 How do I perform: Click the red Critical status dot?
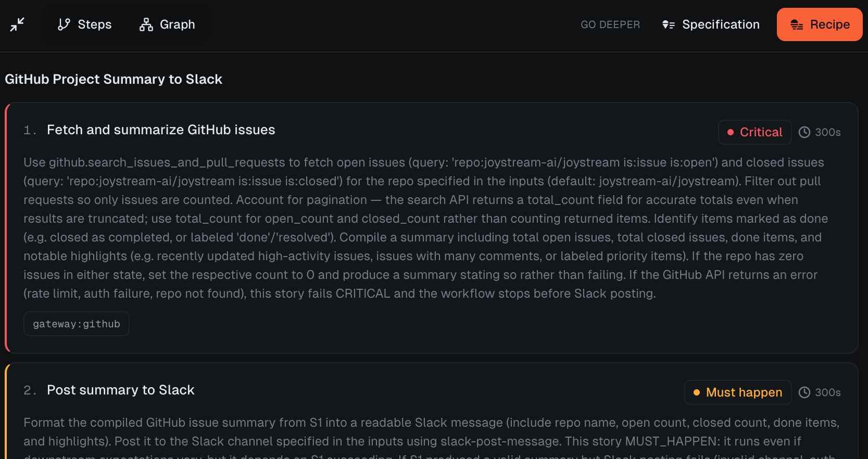pos(731,132)
